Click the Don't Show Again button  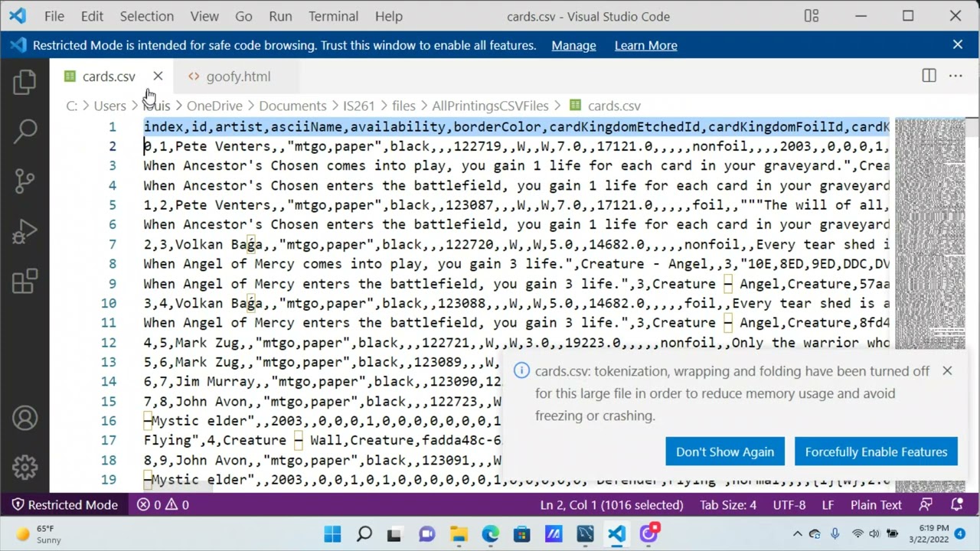pyautogui.click(x=725, y=452)
